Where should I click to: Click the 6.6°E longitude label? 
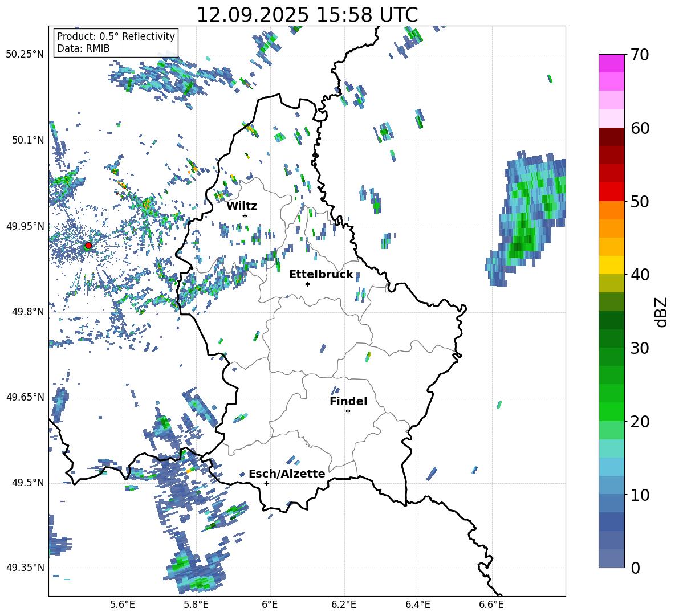[491, 605]
